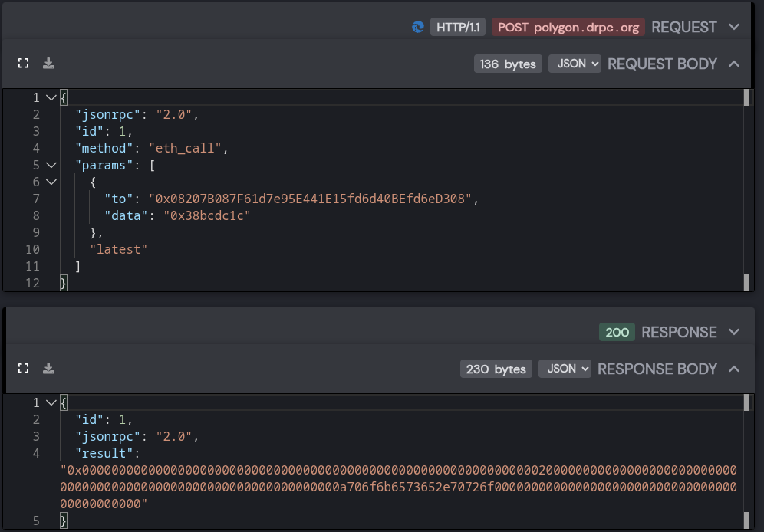This screenshot has height=532, width=764.
Task: Download the response body
Action: 48,369
